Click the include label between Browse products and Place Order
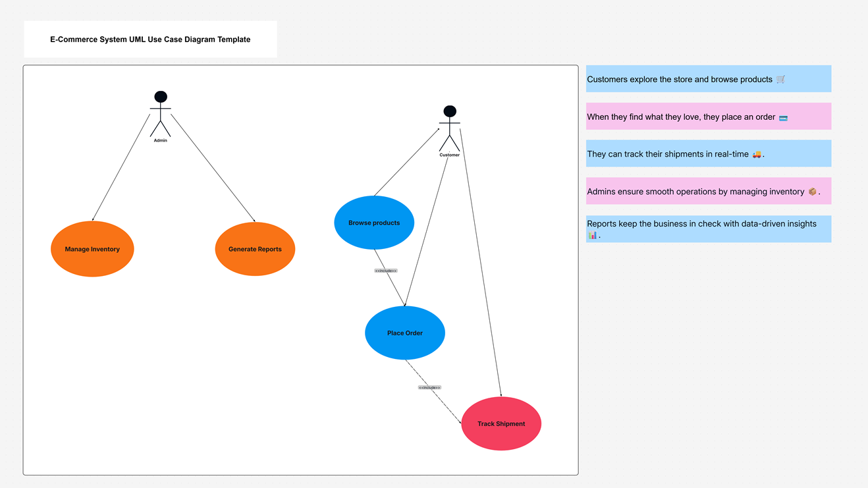 (385, 270)
